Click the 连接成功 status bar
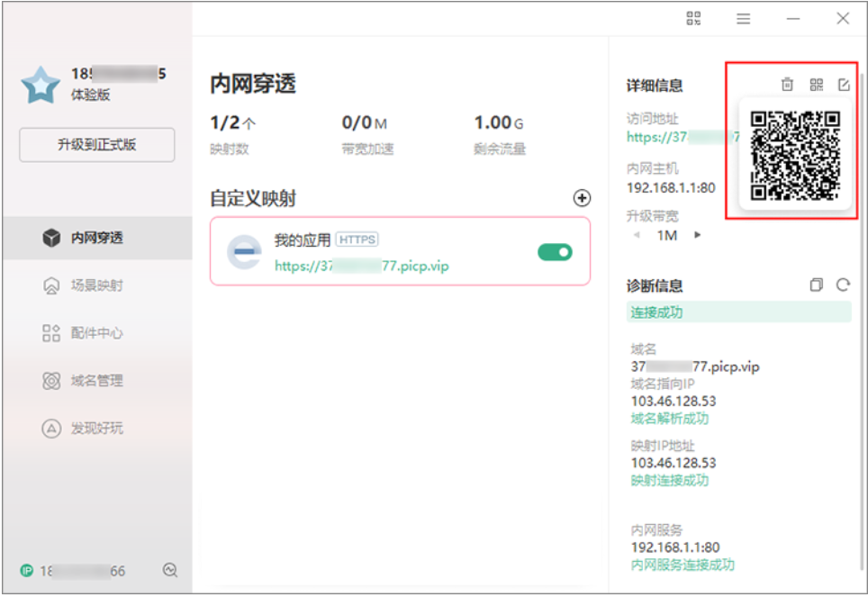The image size is (868, 597). tap(739, 312)
